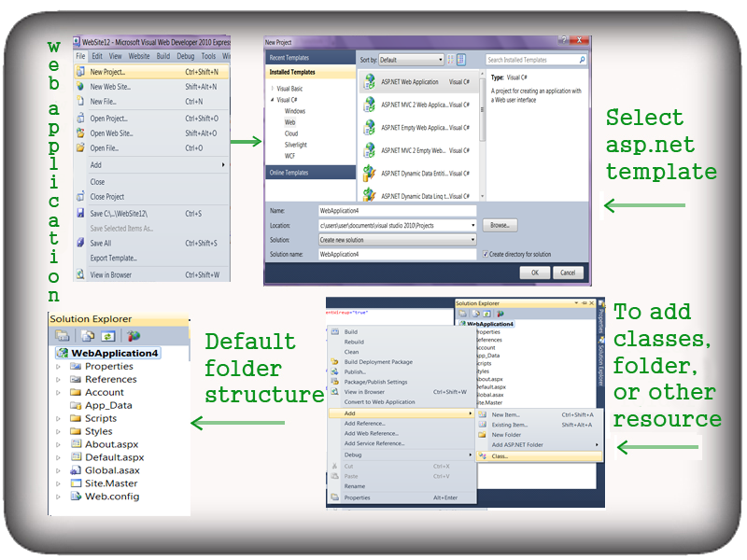Click the OK button in New Project dialog
The height and width of the screenshot is (560, 747).
(x=534, y=272)
